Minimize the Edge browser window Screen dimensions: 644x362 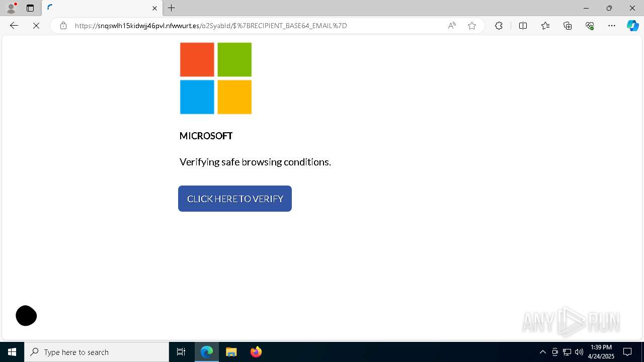586,8
